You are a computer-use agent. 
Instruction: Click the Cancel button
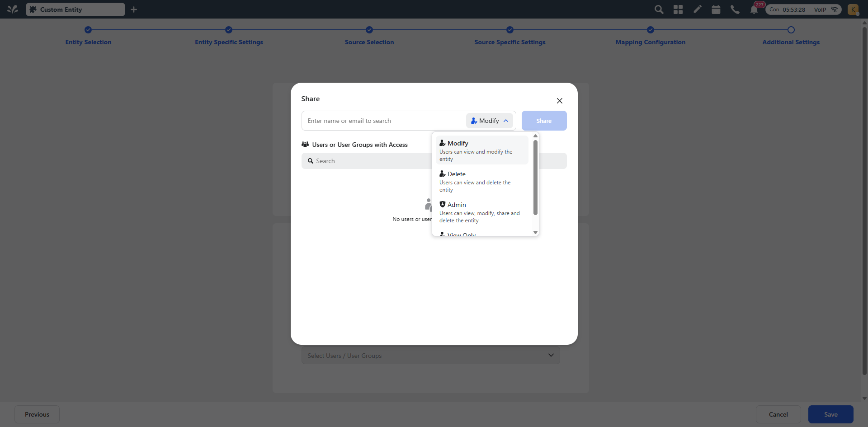778,414
